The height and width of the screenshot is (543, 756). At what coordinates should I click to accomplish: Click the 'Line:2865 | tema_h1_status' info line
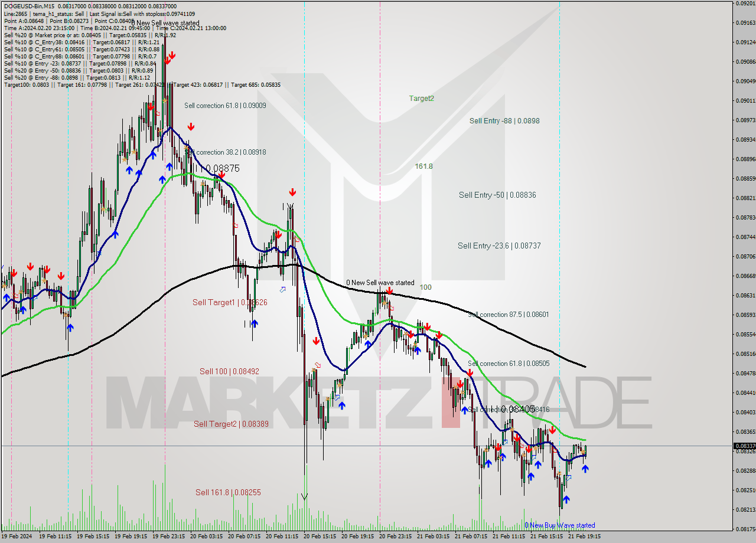[x=99, y=14]
